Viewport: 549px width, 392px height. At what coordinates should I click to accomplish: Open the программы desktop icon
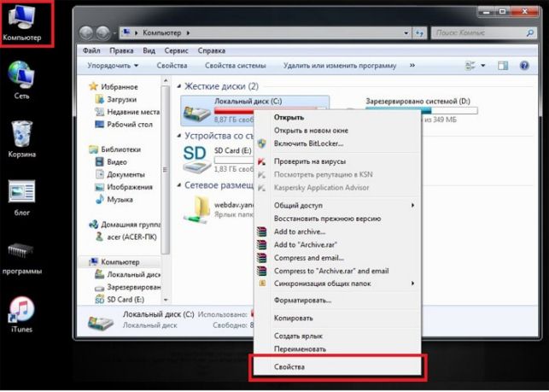click(x=21, y=257)
